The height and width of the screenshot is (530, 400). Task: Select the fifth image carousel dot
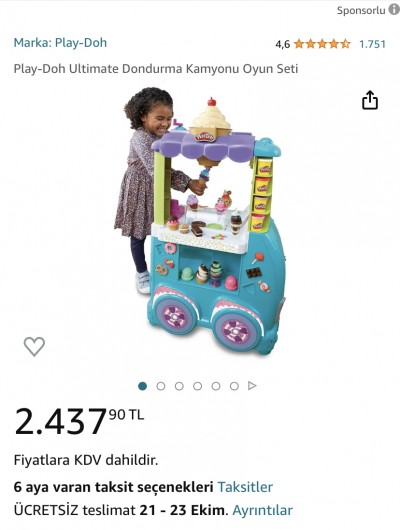pyautogui.click(x=216, y=386)
